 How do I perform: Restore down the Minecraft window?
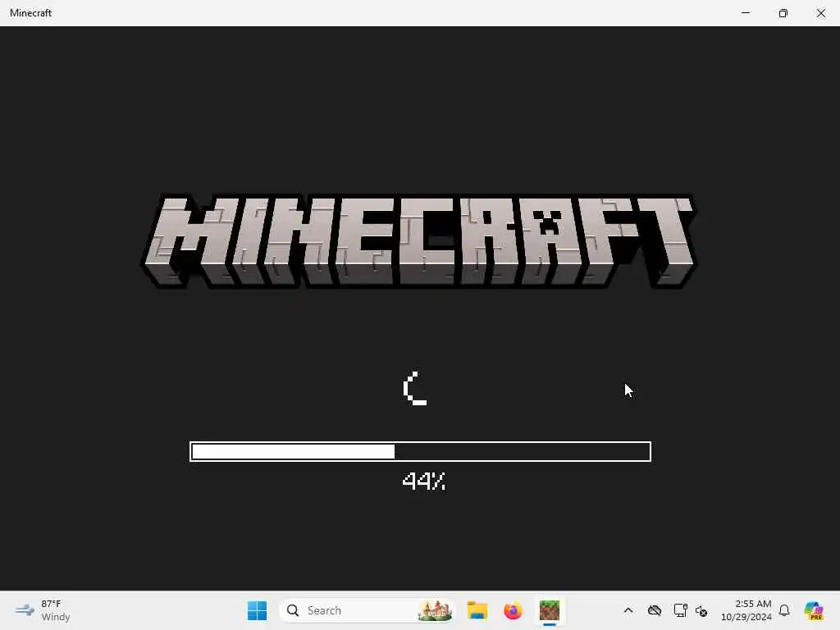pyautogui.click(x=783, y=13)
